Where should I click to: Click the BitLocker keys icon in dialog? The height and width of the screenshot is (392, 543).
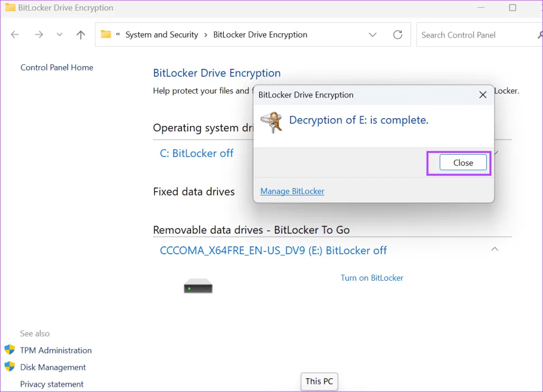click(271, 122)
